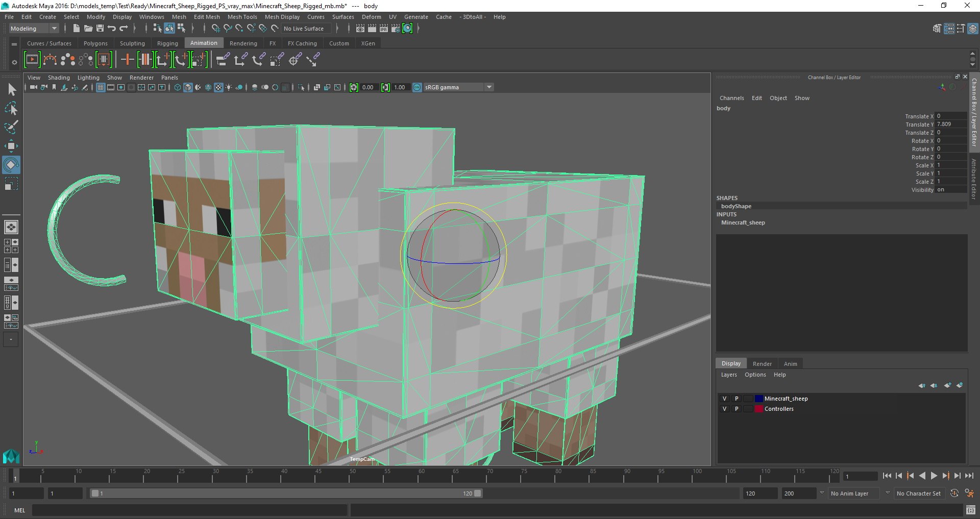This screenshot has width=980, height=519.
Task: Open the animation preferences runner icon
Action: (969, 493)
